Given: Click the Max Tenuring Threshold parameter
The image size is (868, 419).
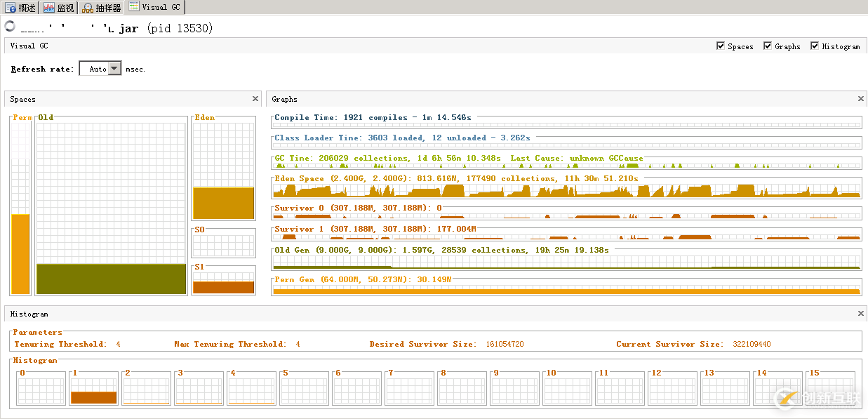Looking at the screenshot, I should pos(237,344).
